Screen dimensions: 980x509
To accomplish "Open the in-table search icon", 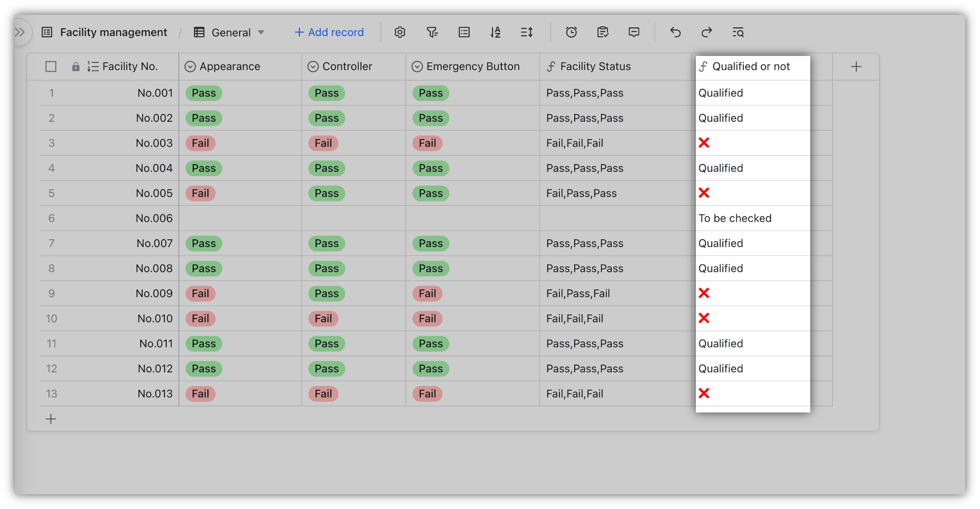I will coord(737,32).
